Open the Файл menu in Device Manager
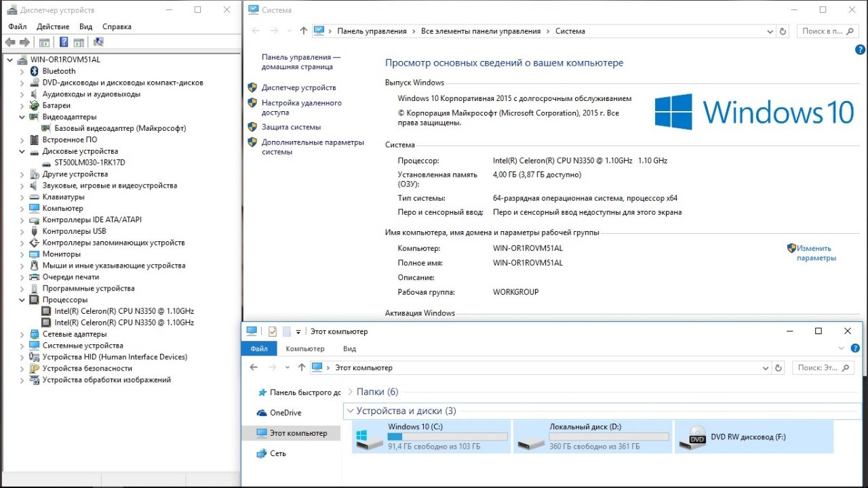Viewport: 868px width, 488px height. (18, 26)
